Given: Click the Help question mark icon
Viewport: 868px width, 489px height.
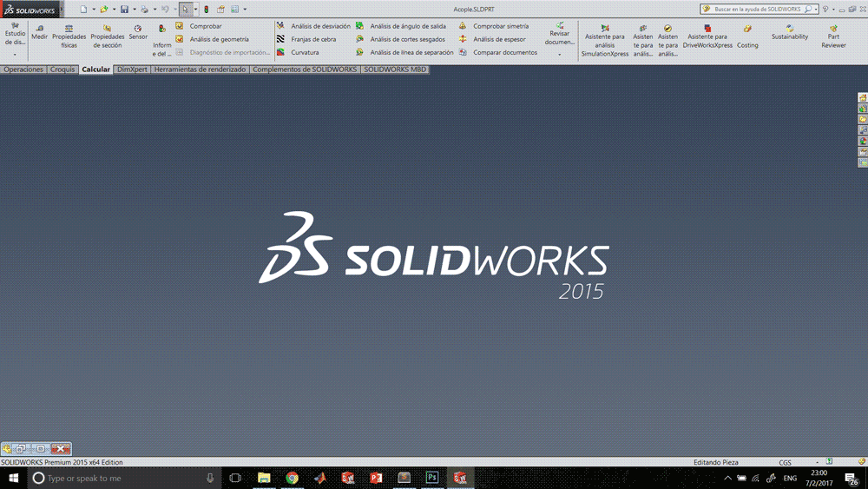Looking at the screenshot, I should 825,10.
